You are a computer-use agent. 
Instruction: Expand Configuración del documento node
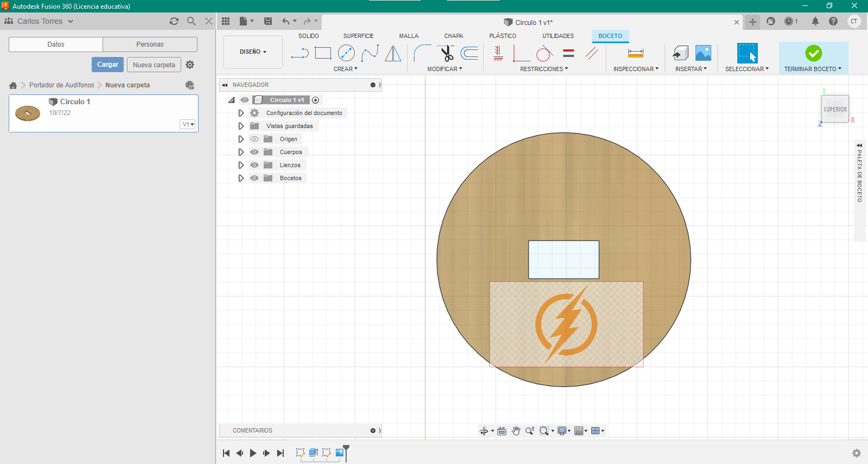(241, 113)
